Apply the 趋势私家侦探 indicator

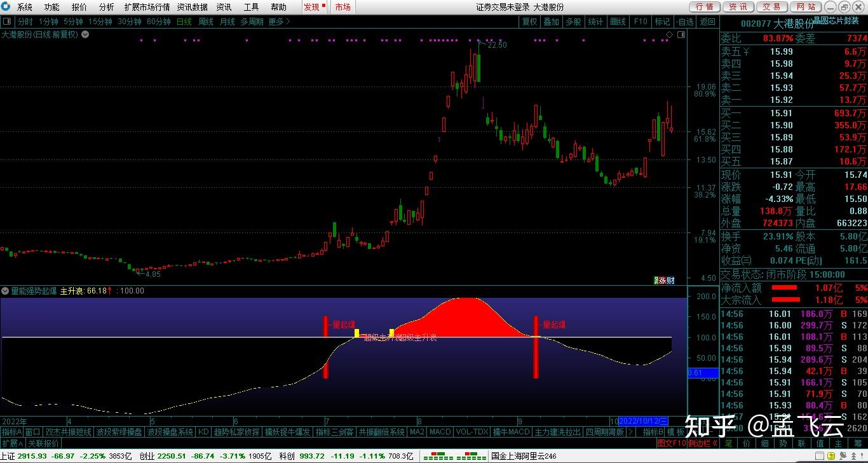point(237,432)
